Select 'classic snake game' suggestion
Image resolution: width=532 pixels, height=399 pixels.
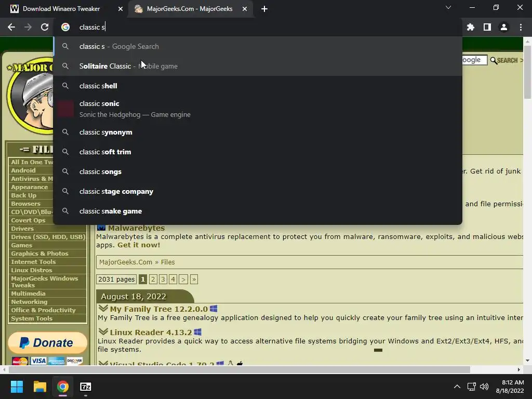point(258,211)
